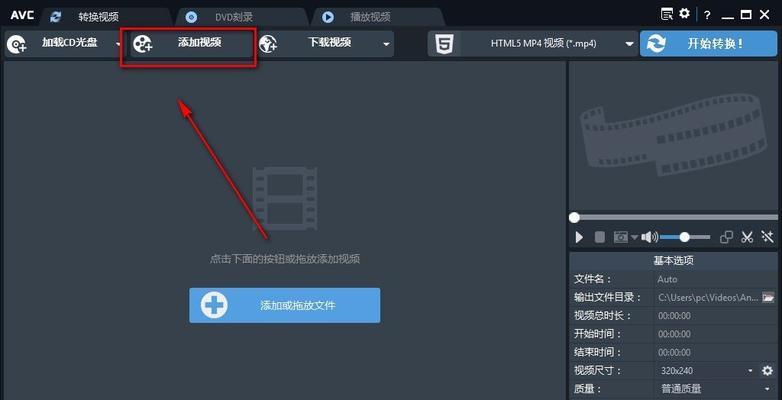Click the film reel icon beside 添加视频
This screenshot has height=400, width=782.
[143, 44]
